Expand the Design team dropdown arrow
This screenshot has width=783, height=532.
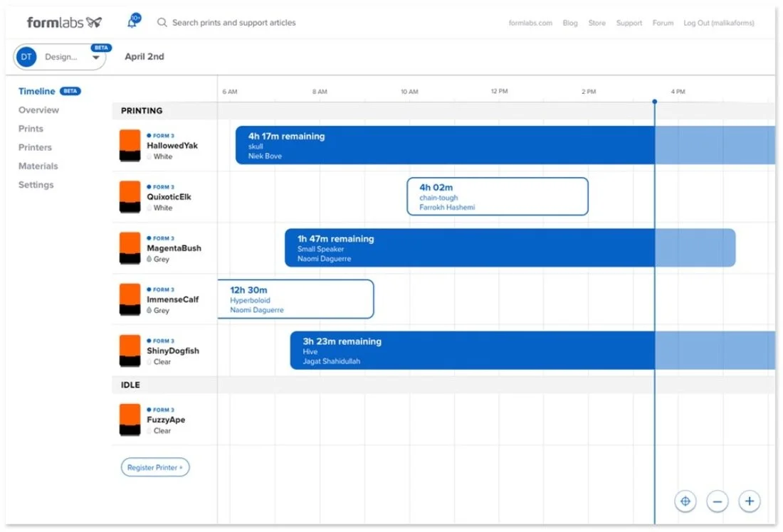[x=96, y=58]
